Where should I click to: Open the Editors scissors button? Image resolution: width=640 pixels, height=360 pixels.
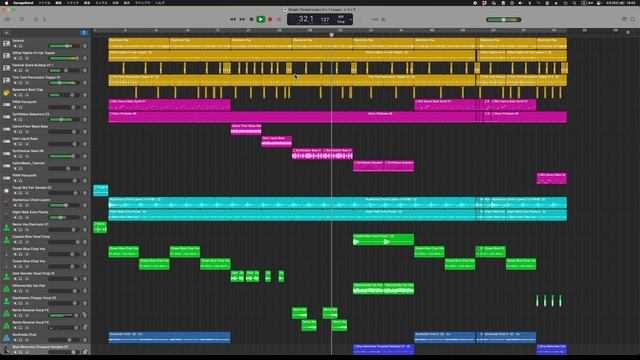point(44,19)
